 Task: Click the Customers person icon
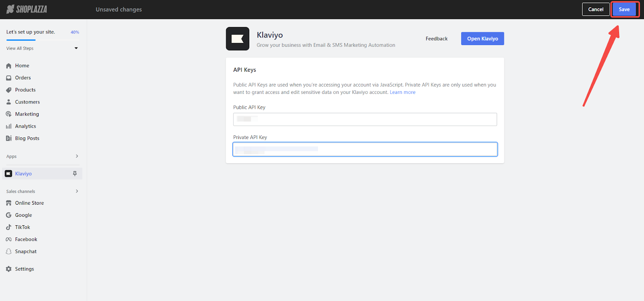tap(8, 102)
